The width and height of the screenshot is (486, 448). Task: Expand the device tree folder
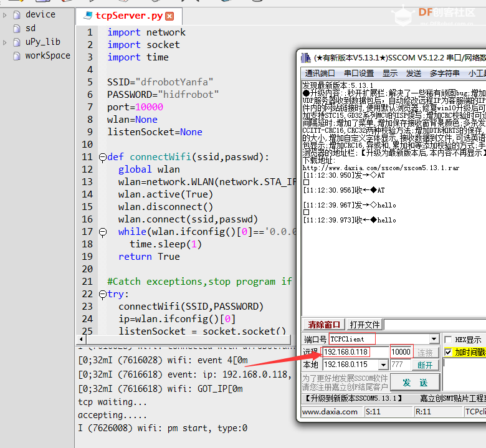[4, 15]
